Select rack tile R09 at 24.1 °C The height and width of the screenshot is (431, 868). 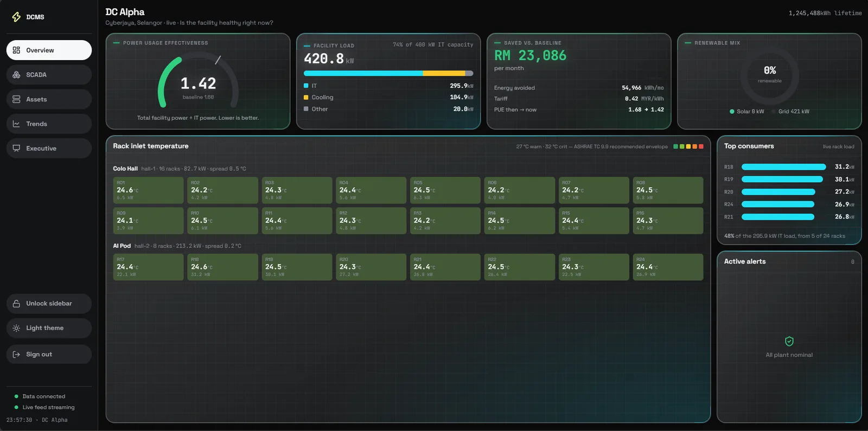coord(148,221)
